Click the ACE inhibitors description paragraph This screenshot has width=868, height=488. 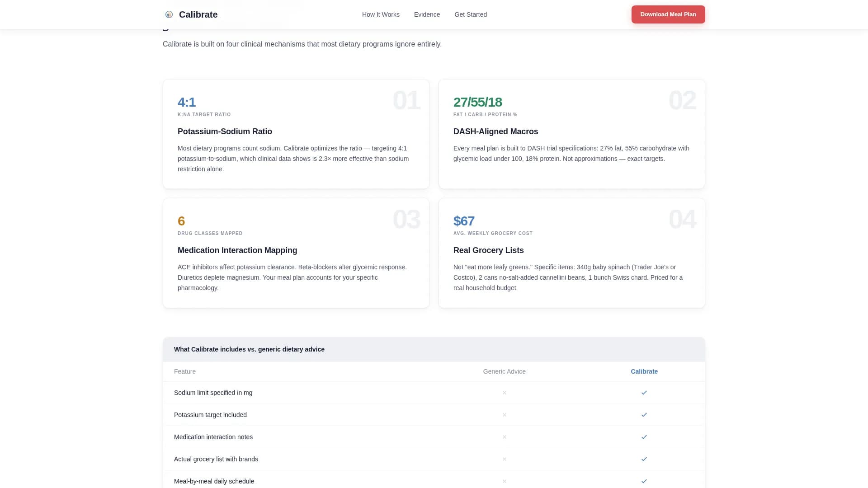coord(293,277)
